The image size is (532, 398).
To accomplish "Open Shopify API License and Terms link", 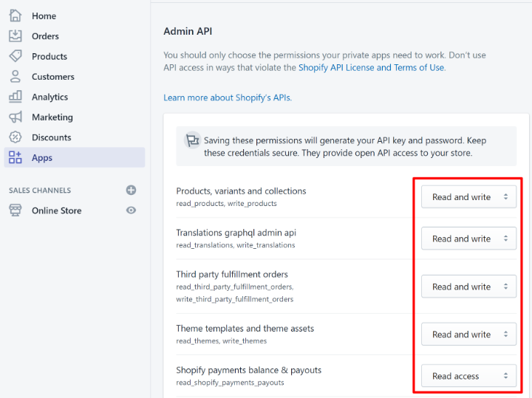I will click(371, 67).
